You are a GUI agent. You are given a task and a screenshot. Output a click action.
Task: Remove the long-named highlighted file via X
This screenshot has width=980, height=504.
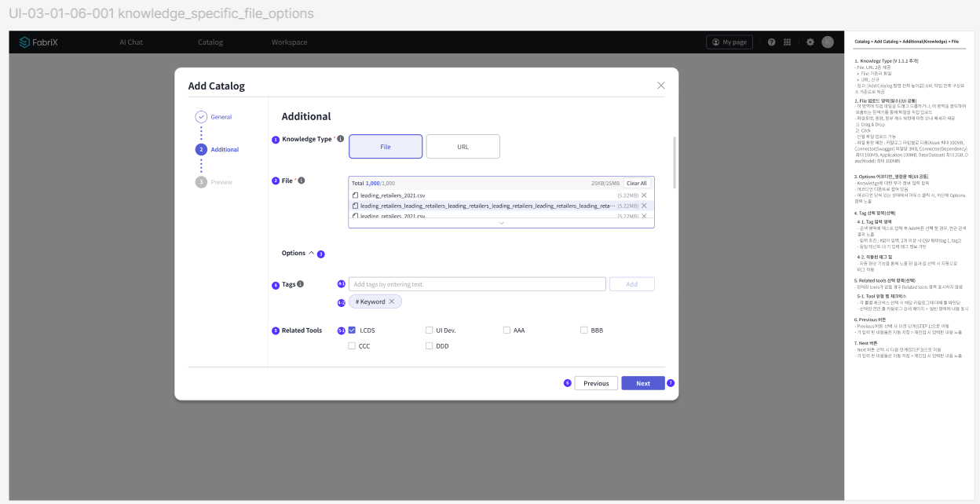tap(644, 206)
